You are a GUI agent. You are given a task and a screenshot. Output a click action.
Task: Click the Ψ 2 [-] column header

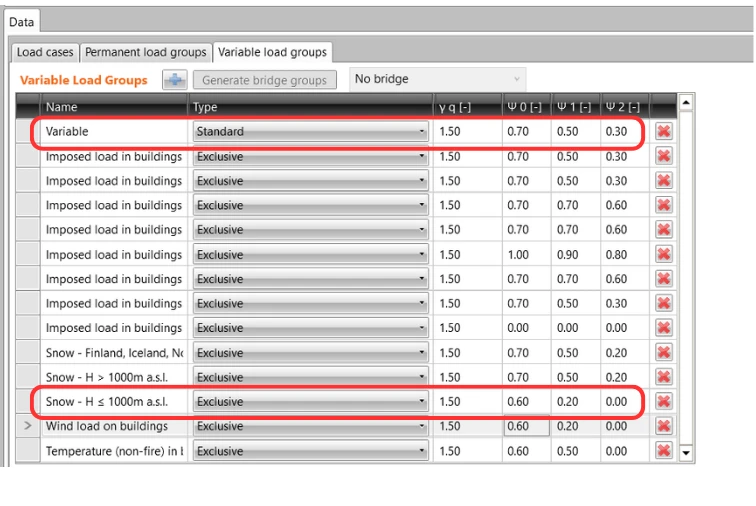pyautogui.click(x=625, y=107)
